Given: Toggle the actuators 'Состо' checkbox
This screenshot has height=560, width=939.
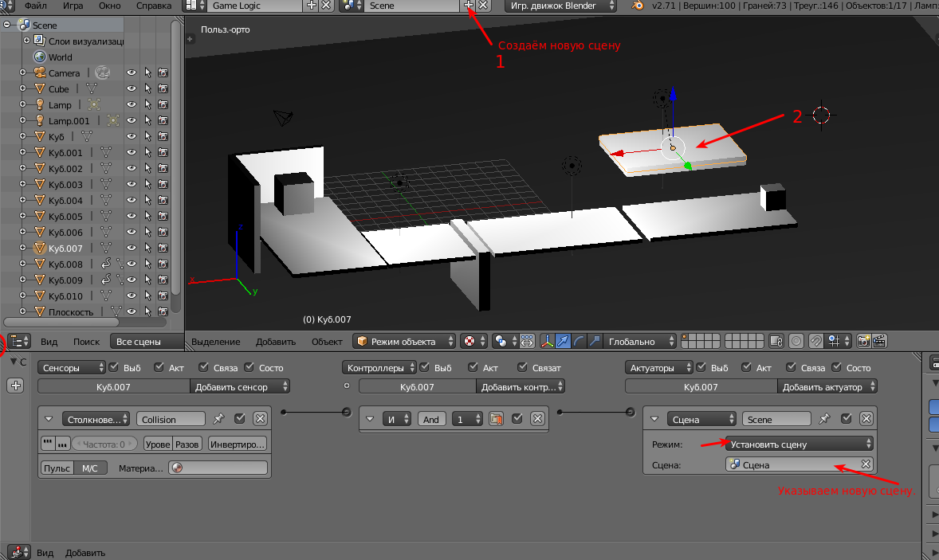Looking at the screenshot, I should [835, 368].
